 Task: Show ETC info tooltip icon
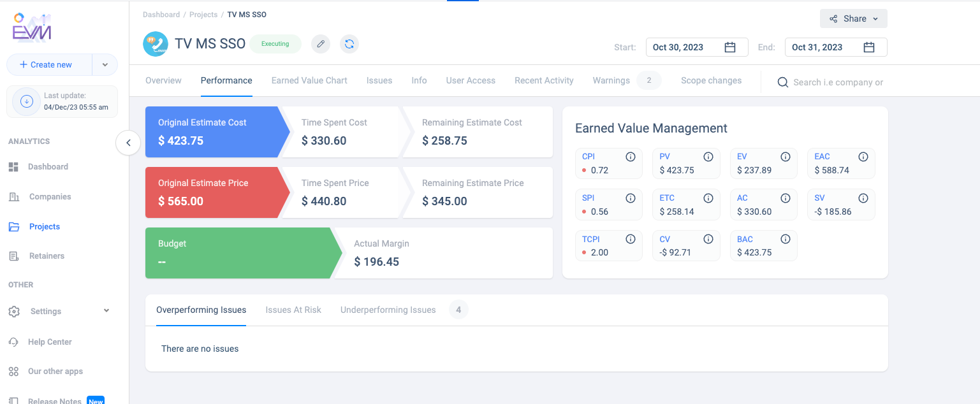(708, 198)
